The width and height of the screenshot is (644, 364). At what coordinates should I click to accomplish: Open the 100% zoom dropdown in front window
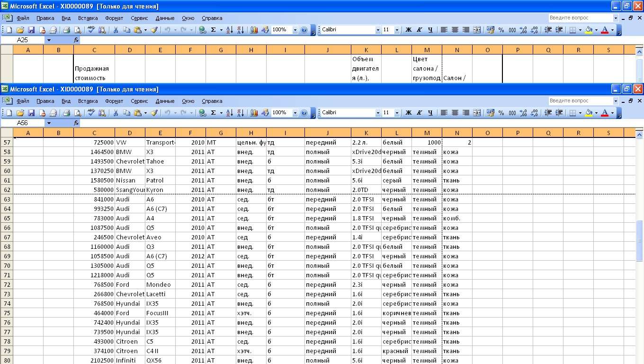(295, 113)
